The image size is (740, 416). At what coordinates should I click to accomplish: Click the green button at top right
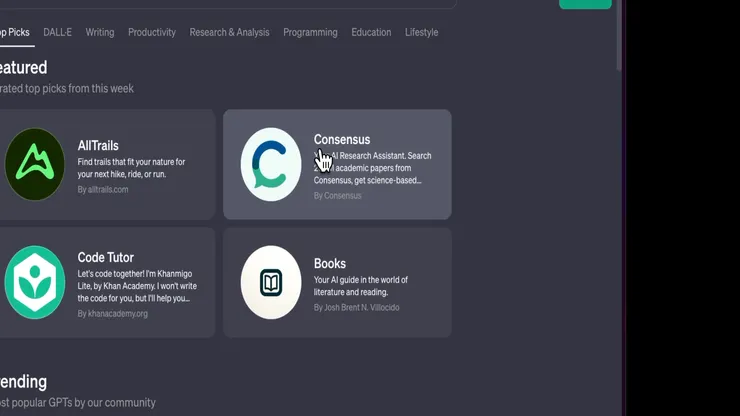[585, 4]
